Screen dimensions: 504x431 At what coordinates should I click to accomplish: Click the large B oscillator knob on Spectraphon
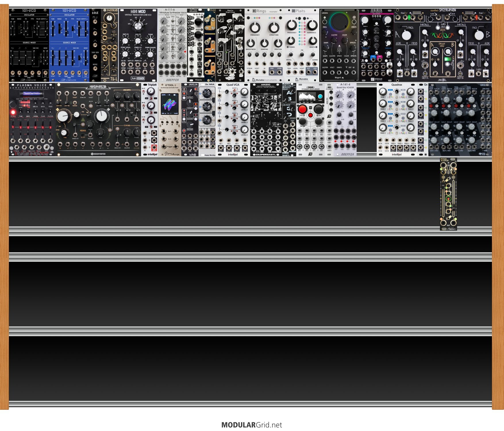[x=479, y=35]
